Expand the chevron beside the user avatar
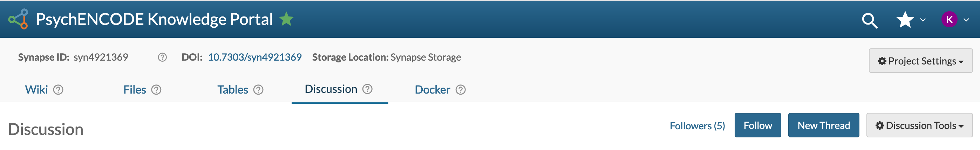 click(966, 20)
